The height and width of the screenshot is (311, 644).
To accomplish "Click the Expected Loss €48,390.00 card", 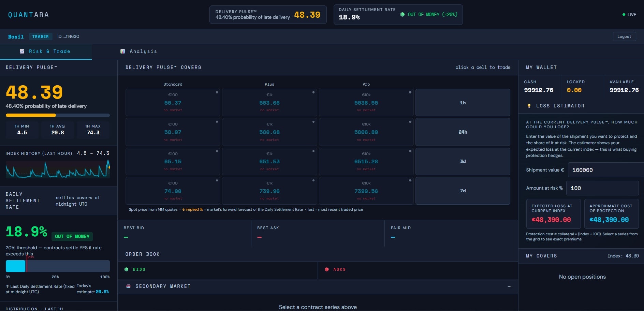I will (553, 214).
